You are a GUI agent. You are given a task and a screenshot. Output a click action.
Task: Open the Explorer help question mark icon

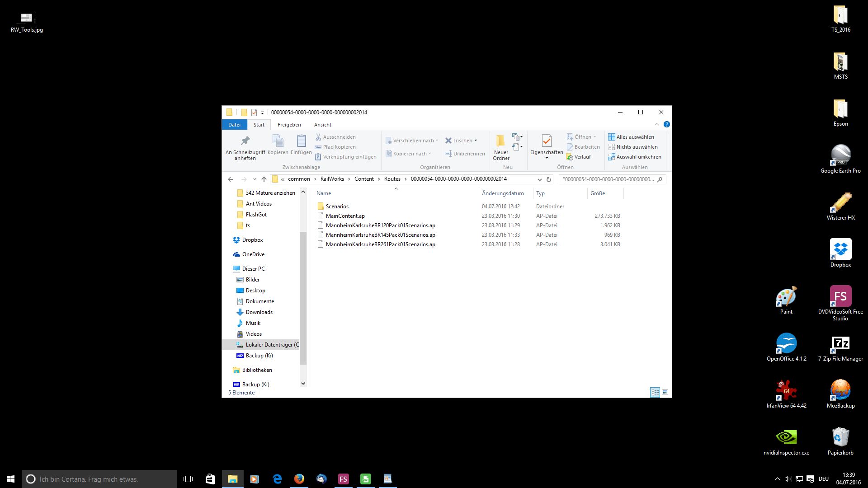point(666,125)
